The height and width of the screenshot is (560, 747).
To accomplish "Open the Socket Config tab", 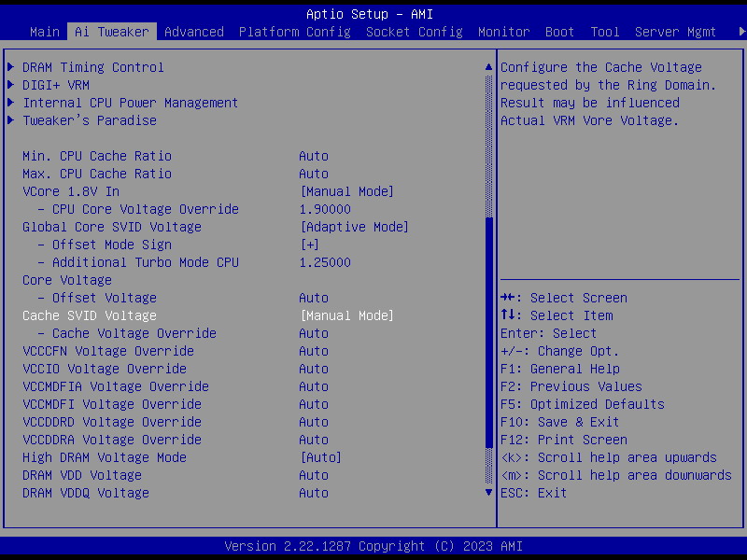I will (414, 32).
